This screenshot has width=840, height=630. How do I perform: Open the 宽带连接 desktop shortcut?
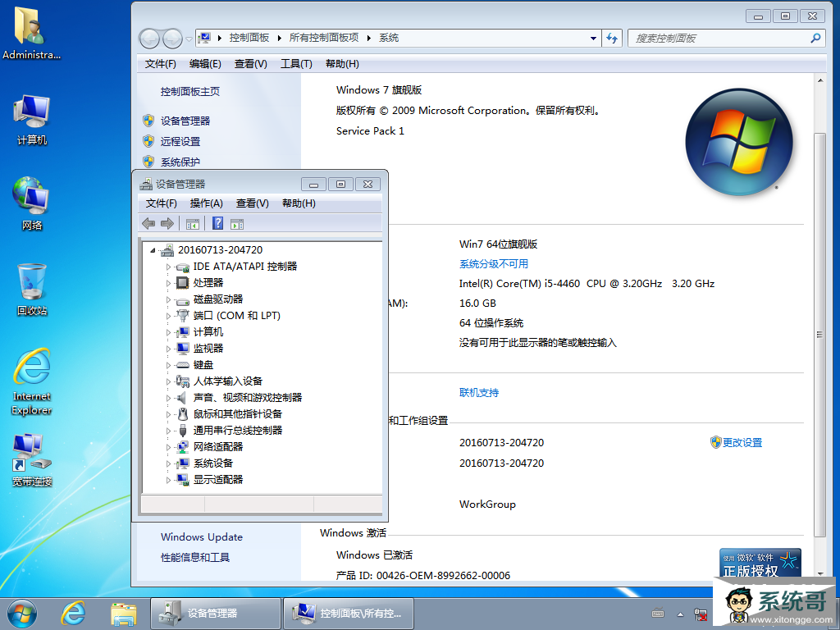coord(32,459)
